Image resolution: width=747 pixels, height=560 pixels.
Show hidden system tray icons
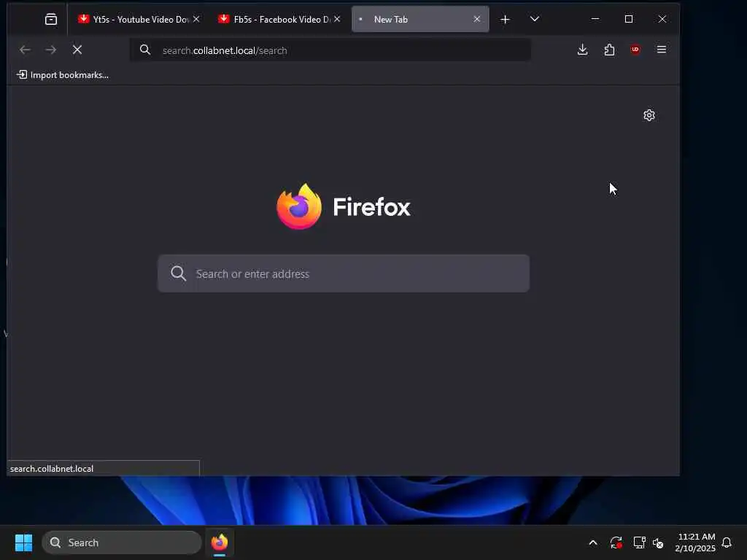(593, 542)
